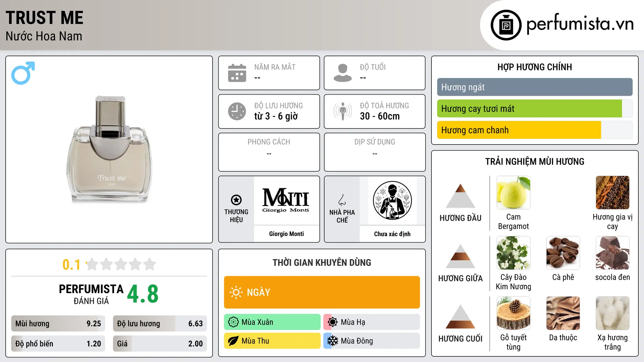644x362 pixels.
Task: Click the clock icon beside Độ lưu hương
Action: (237, 111)
